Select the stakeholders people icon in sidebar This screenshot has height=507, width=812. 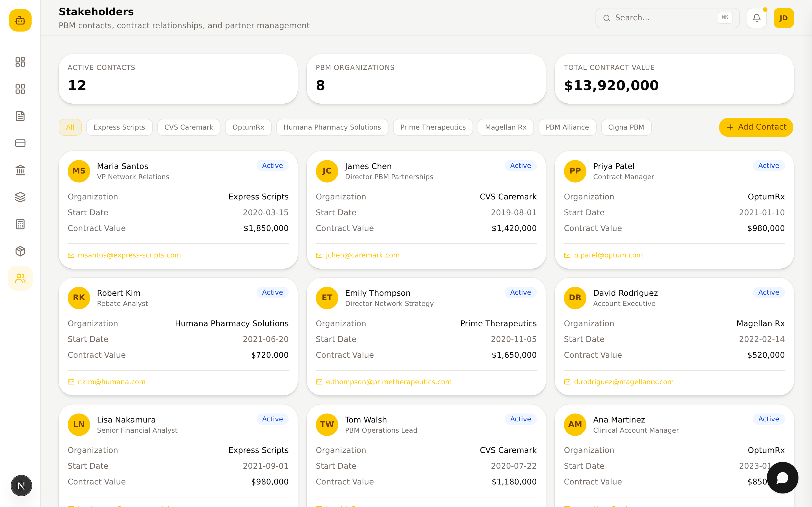click(20, 278)
